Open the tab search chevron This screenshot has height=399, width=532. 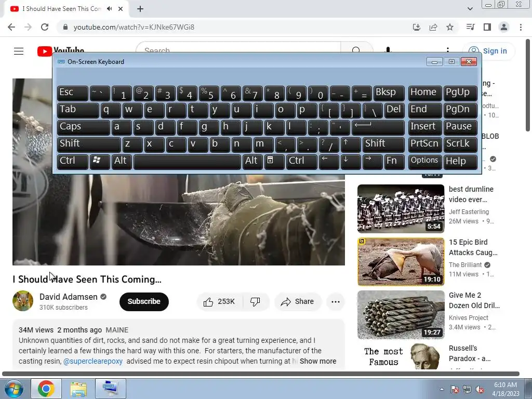tap(470, 9)
